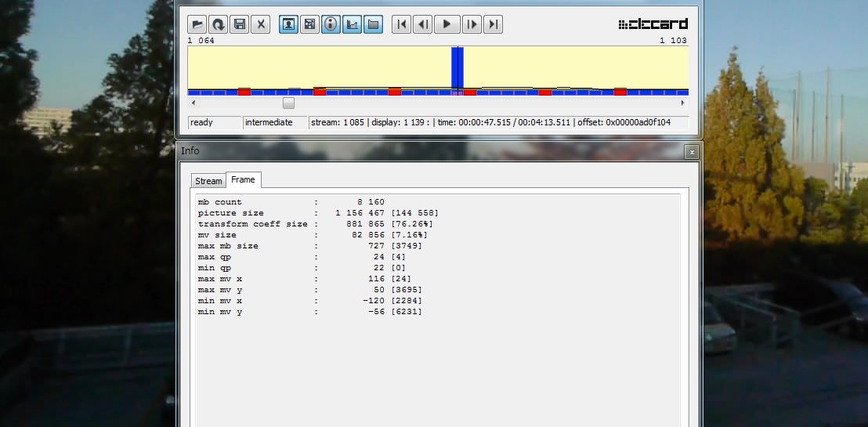Click the folder panel icon

(374, 24)
